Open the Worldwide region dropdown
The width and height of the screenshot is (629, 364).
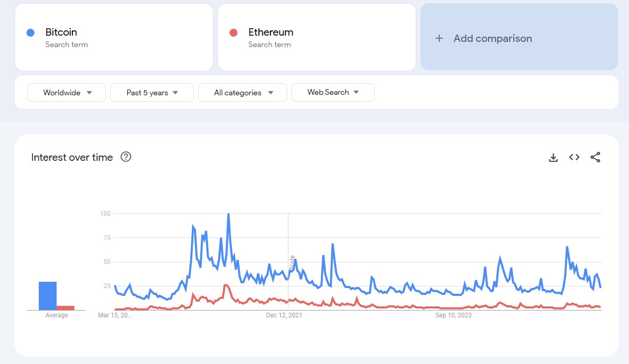coord(66,92)
